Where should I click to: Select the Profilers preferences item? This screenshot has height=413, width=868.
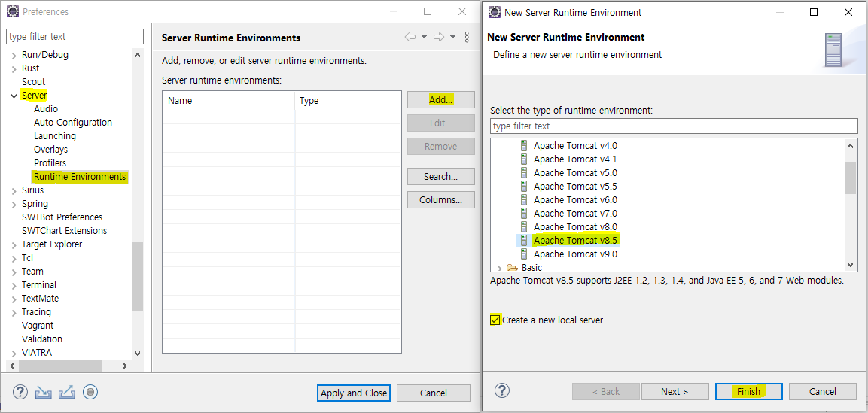[x=50, y=163]
